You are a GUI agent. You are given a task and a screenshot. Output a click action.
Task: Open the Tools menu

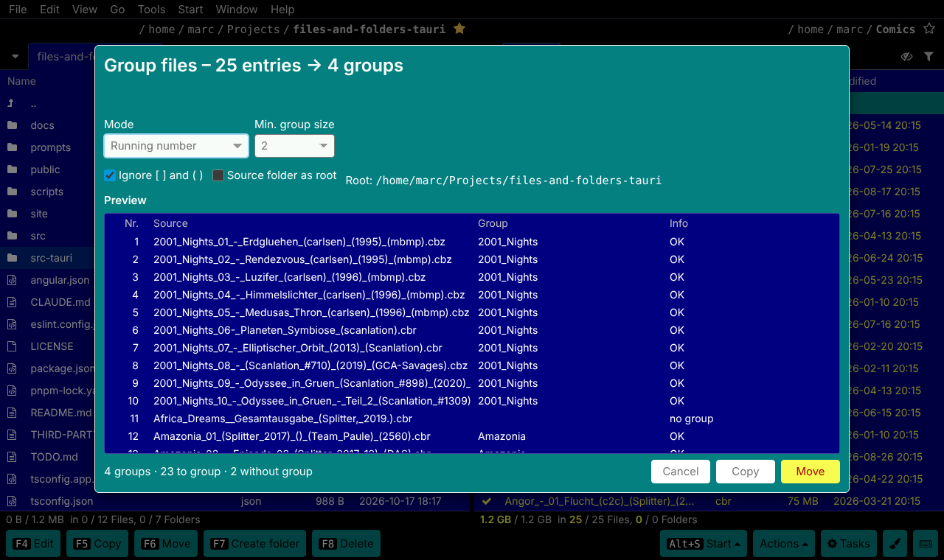(x=151, y=10)
